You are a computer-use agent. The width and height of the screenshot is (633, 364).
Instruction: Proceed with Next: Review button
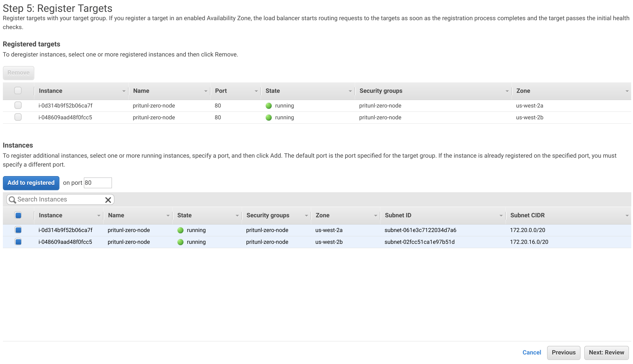click(x=606, y=353)
